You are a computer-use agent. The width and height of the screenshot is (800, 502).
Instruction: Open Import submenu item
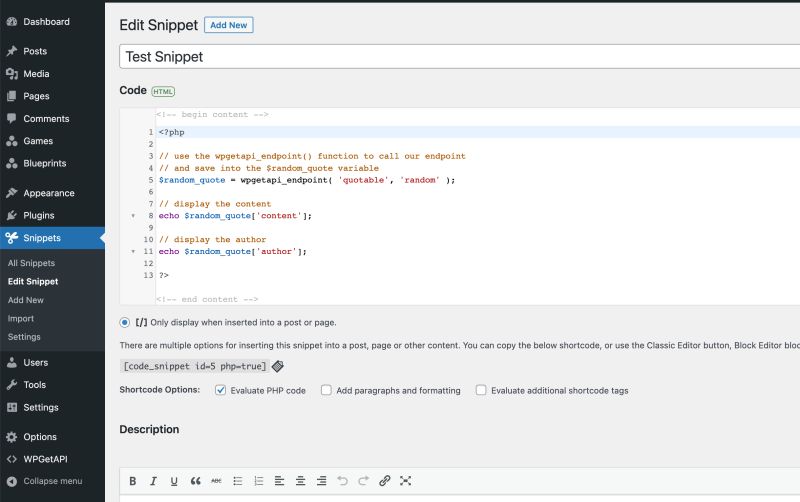tap(20, 318)
